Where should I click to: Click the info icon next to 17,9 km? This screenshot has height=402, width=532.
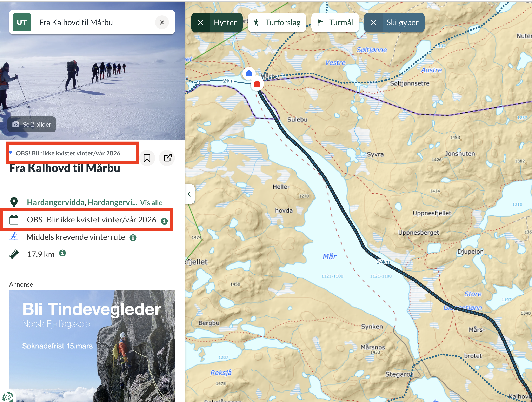coord(62,253)
